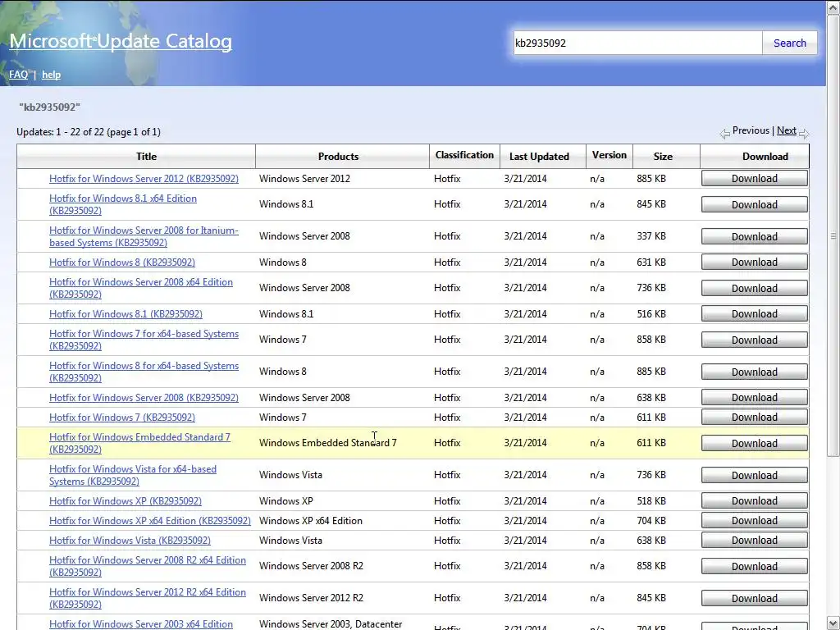This screenshot has width=840, height=630.
Task: Open Hotfix for Windows Server 2012 R2 x64 link
Action: click(148, 598)
